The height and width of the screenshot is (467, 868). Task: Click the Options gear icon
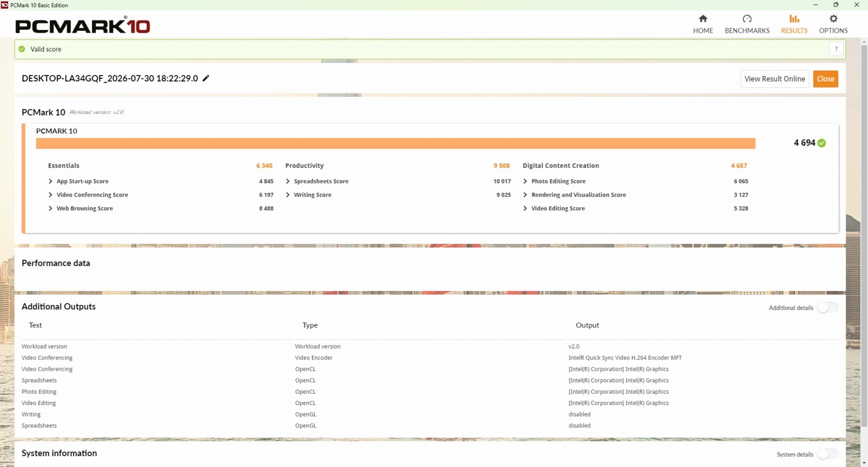tap(833, 18)
